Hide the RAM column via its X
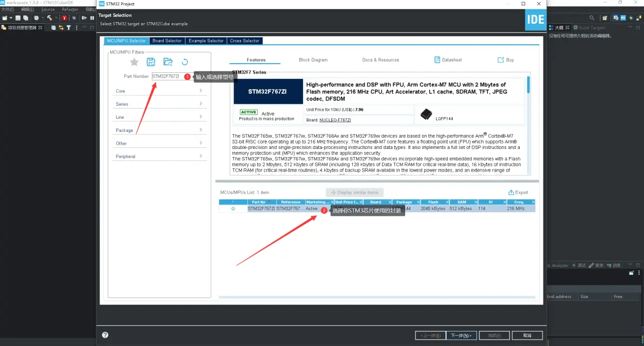The width and height of the screenshot is (644, 346). click(476, 202)
